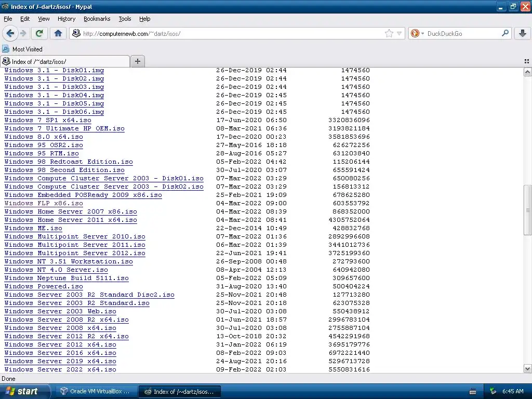Download Windows Neptune Build 5111.iso
532x399 pixels.
[66, 278]
